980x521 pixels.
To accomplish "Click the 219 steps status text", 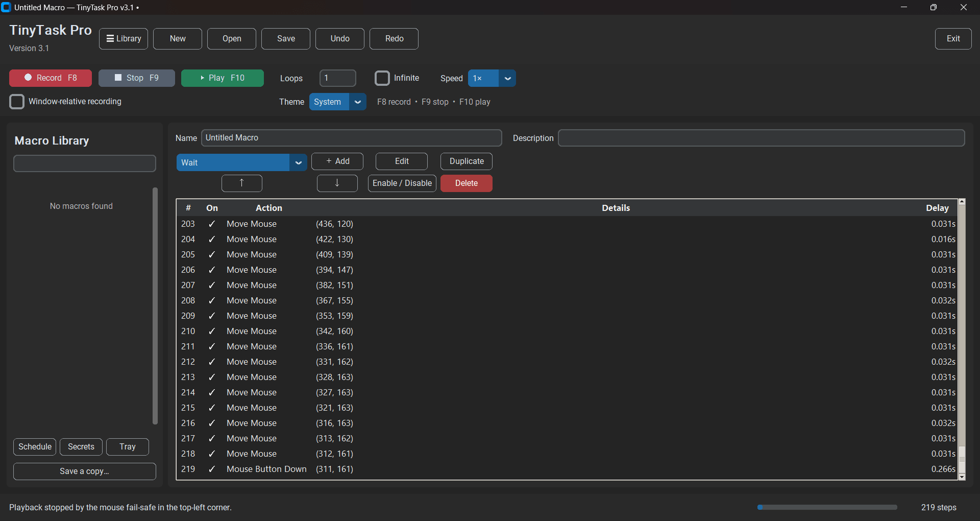I will (939, 507).
